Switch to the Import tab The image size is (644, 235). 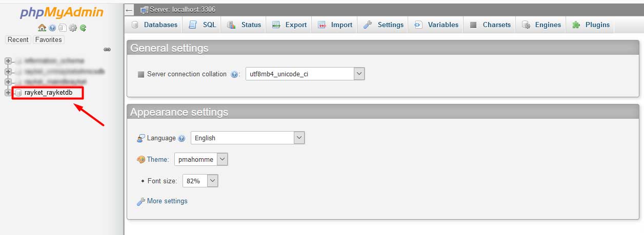click(335, 25)
